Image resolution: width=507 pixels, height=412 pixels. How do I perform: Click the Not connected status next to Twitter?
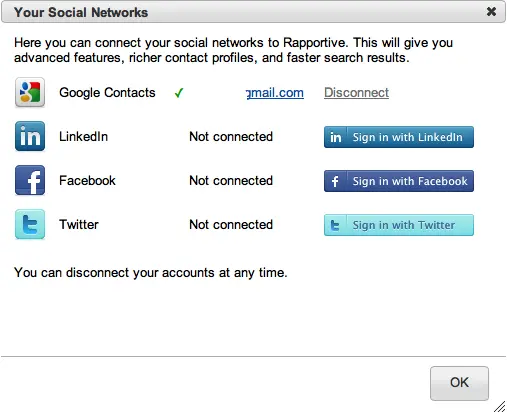[x=231, y=225]
